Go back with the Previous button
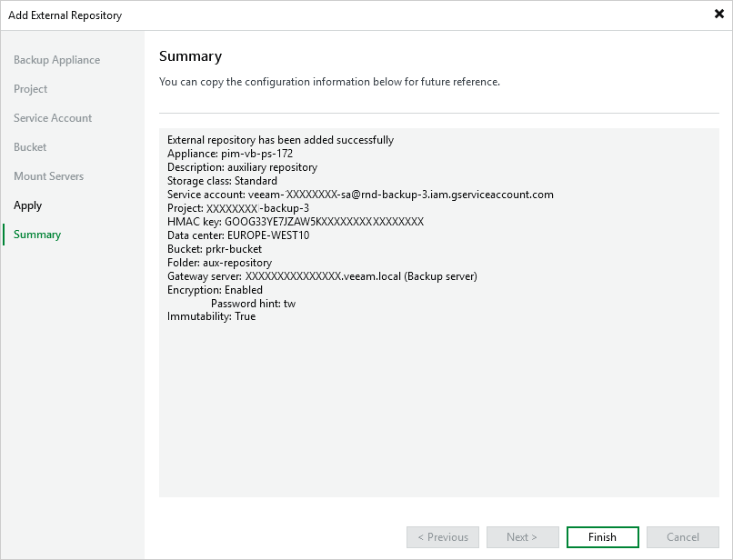Screen dimensions: 733x560 (443, 537)
